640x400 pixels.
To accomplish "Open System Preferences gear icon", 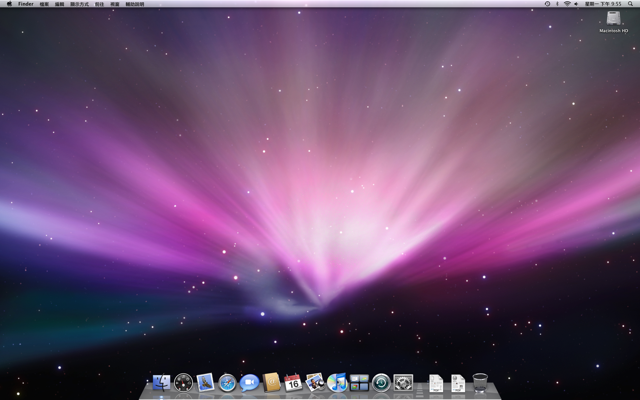I will [x=403, y=383].
